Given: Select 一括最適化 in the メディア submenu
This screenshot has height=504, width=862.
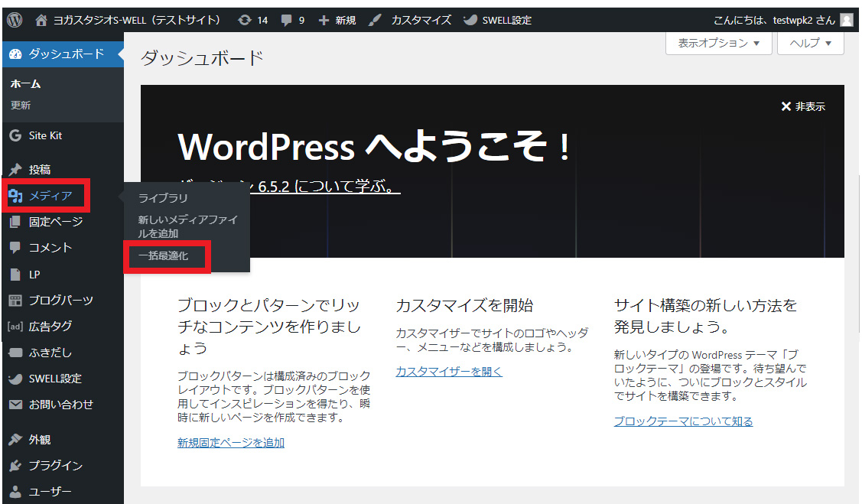Looking at the screenshot, I should pyautogui.click(x=163, y=255).
